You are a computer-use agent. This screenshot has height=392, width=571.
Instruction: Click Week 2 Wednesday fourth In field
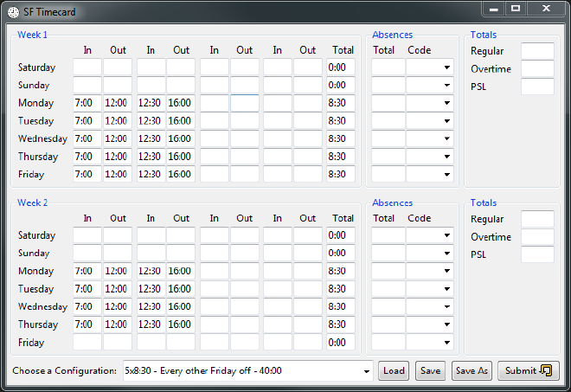278,306
